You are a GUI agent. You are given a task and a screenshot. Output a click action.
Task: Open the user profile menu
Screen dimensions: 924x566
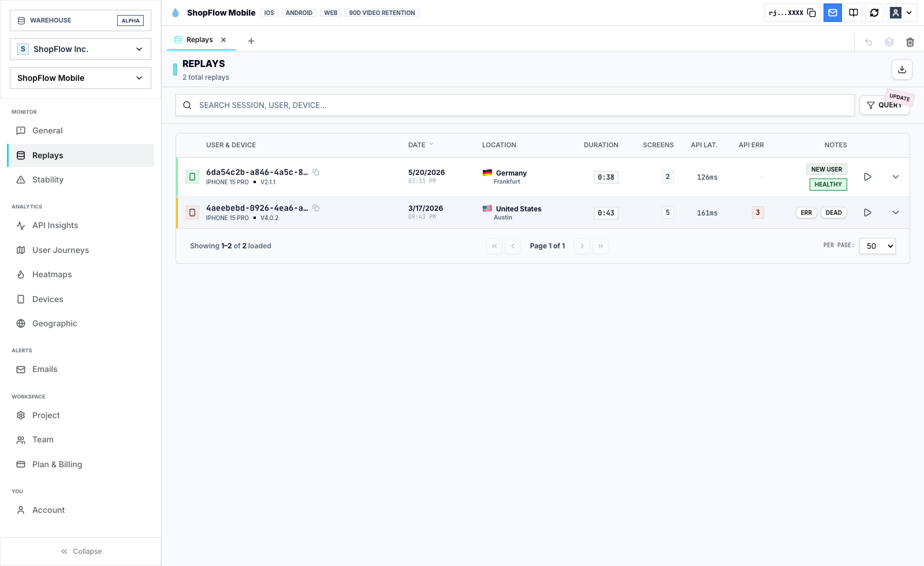click(x=901, y=13)
